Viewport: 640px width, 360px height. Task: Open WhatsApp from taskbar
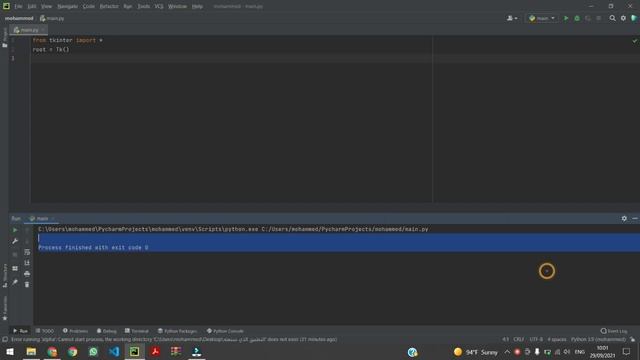tap(93, 352)
